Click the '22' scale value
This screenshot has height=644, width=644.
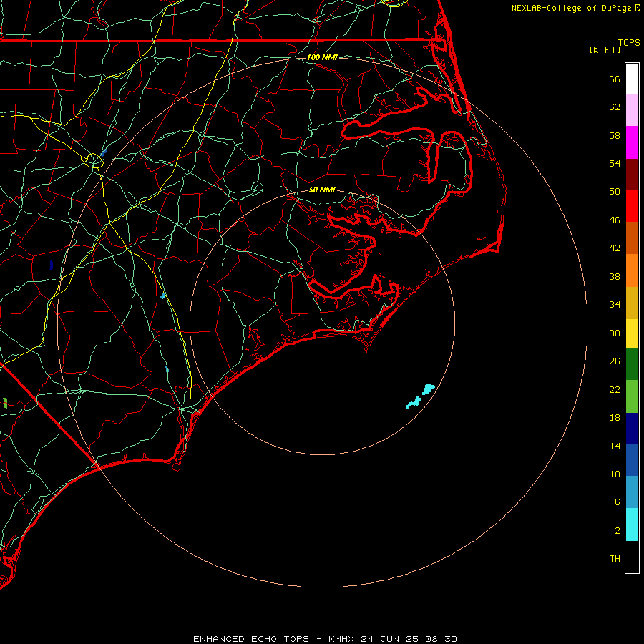click(615, 390)
